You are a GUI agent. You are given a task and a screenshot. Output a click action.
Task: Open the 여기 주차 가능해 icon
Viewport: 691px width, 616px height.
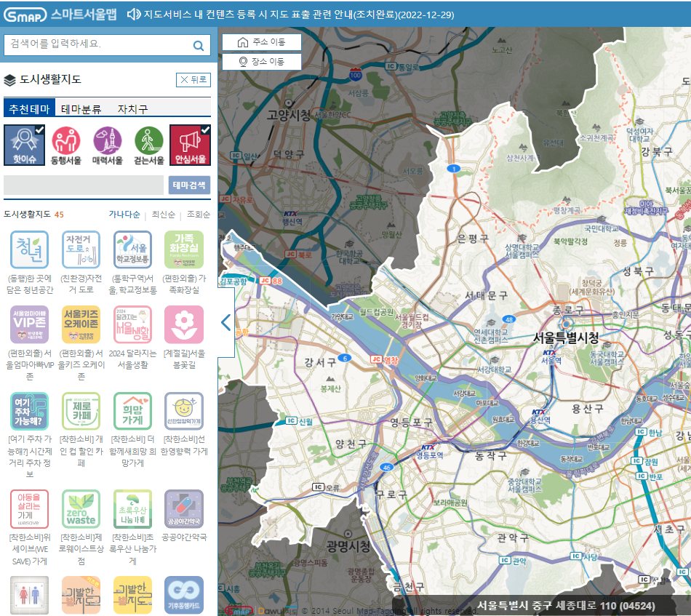(30, 411)
